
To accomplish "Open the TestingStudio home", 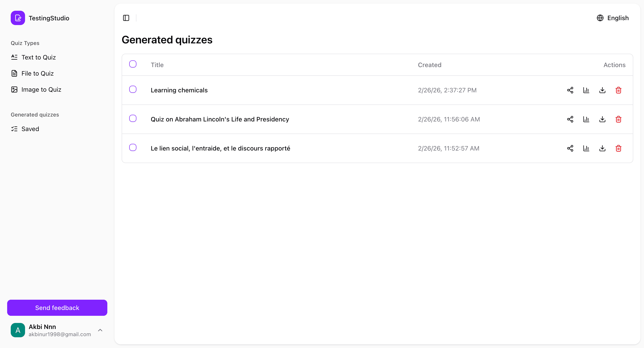I will [x=40, y=18].
